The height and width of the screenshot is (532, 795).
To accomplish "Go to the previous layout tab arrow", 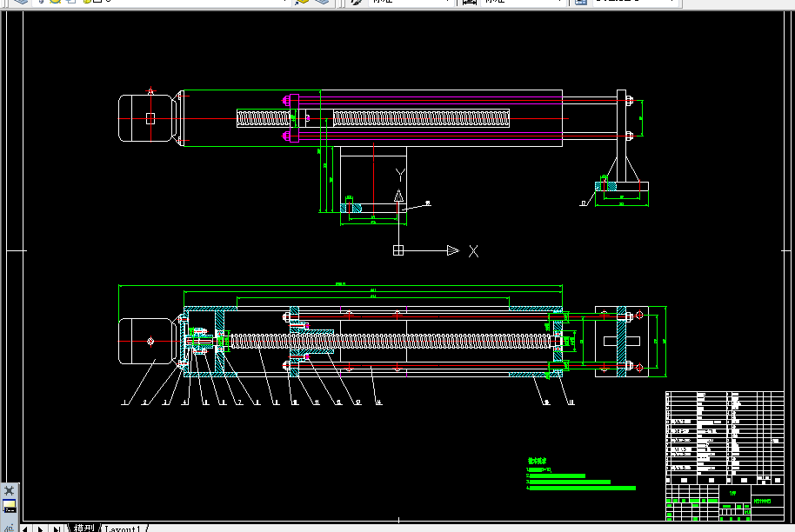I will 25,529.
